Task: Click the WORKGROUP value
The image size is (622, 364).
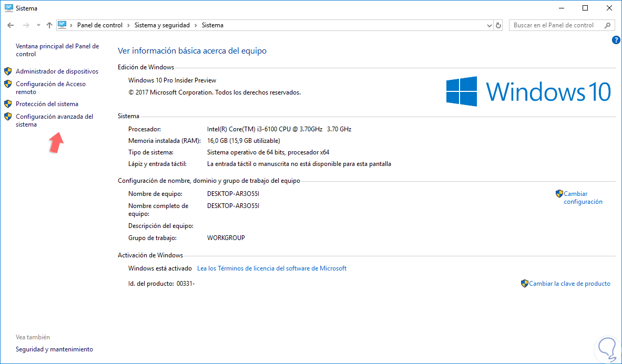Action: pyautogui.click(x=226, y=237)
